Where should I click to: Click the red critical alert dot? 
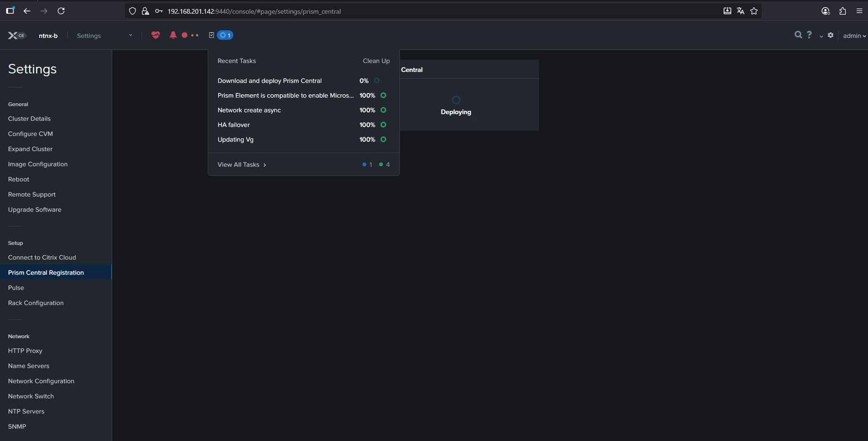click(x=185, y=35)
